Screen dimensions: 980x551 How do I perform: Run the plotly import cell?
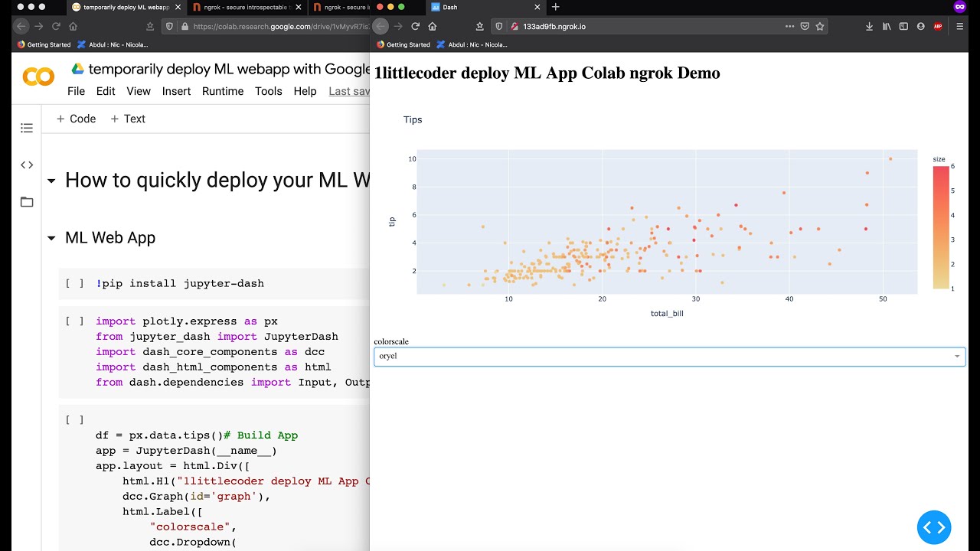[x=75, y=321]
